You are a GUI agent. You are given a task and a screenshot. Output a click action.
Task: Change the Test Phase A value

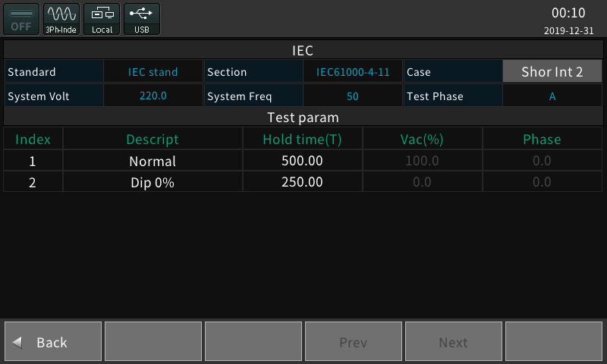click(552, 96)
